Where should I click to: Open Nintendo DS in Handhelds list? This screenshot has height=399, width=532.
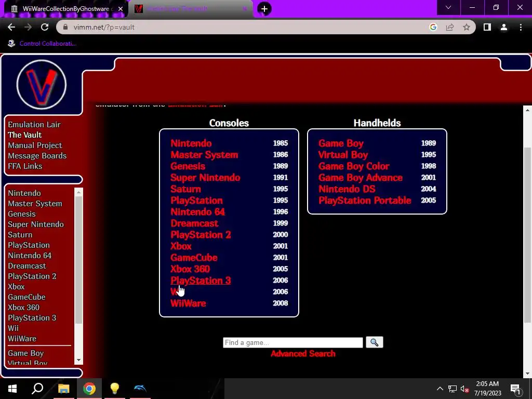347,189
